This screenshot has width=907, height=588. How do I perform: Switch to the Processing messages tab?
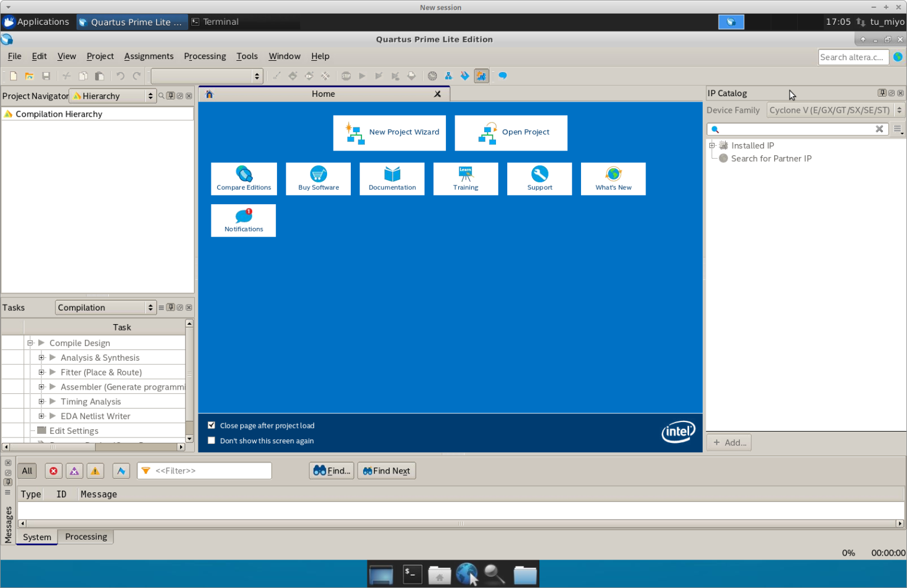86,537
